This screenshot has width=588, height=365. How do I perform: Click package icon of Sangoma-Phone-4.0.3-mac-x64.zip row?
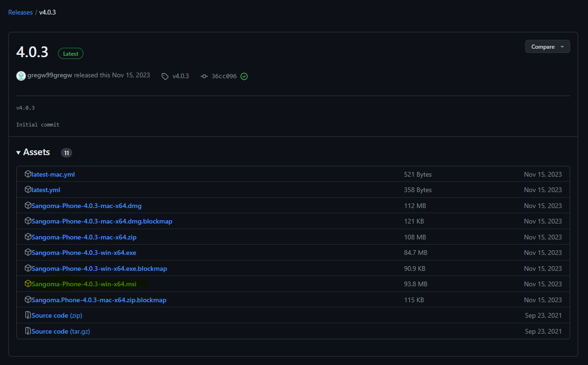click(28, 237)
